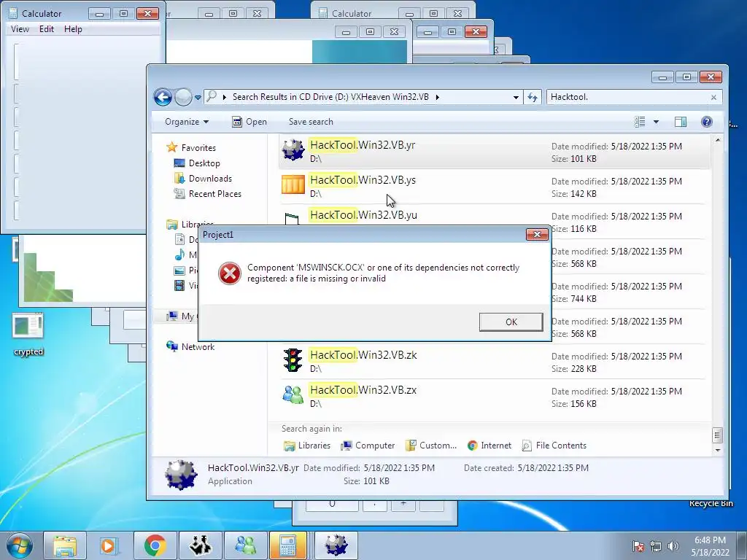Launch Windows Media Player from taskbar
The image size is (747, 560).
click(109, 545)
